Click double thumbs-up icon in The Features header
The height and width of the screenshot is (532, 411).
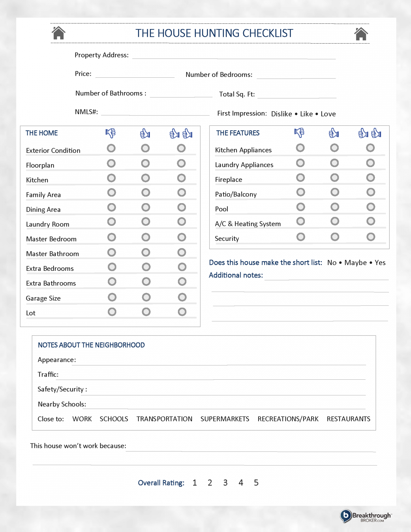click(x=370, y=133)
